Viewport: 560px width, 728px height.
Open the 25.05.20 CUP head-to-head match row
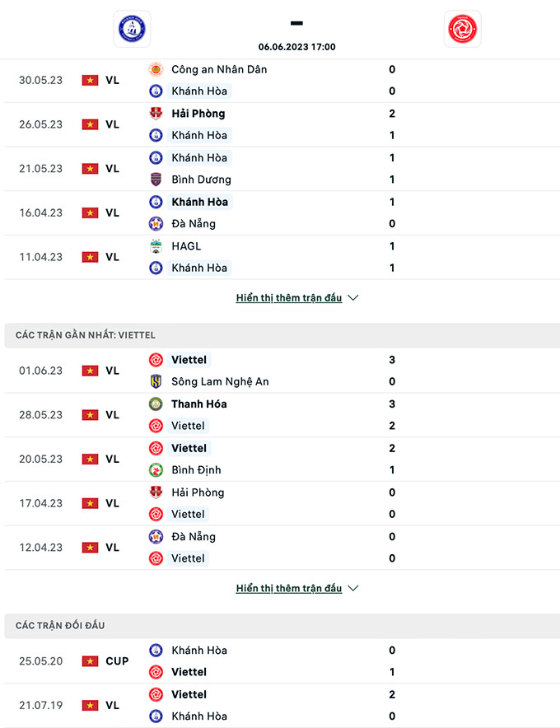[280, 661]
